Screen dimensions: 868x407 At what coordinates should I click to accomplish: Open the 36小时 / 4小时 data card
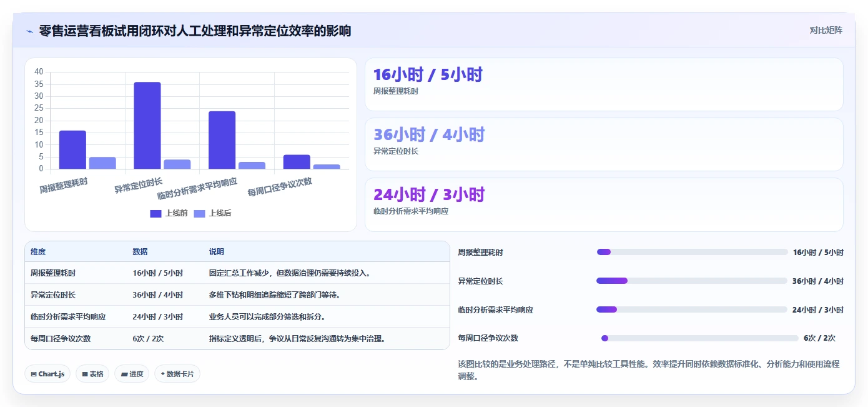coord(604,144)
